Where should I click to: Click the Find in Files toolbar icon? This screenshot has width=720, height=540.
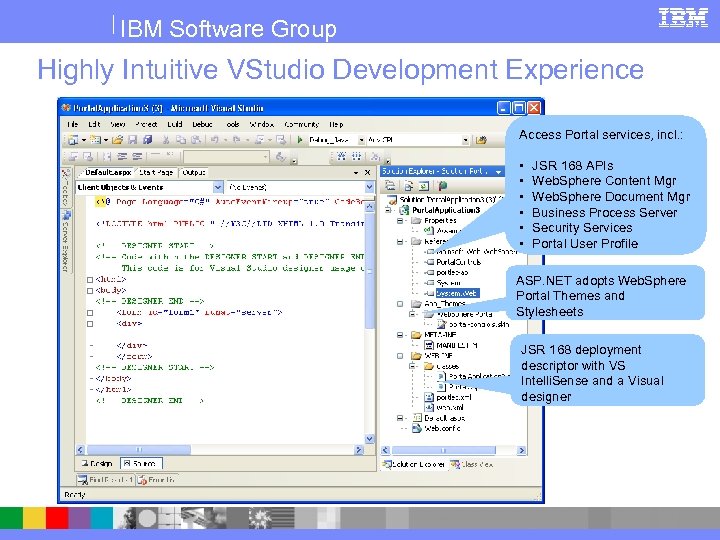[481, 140]
